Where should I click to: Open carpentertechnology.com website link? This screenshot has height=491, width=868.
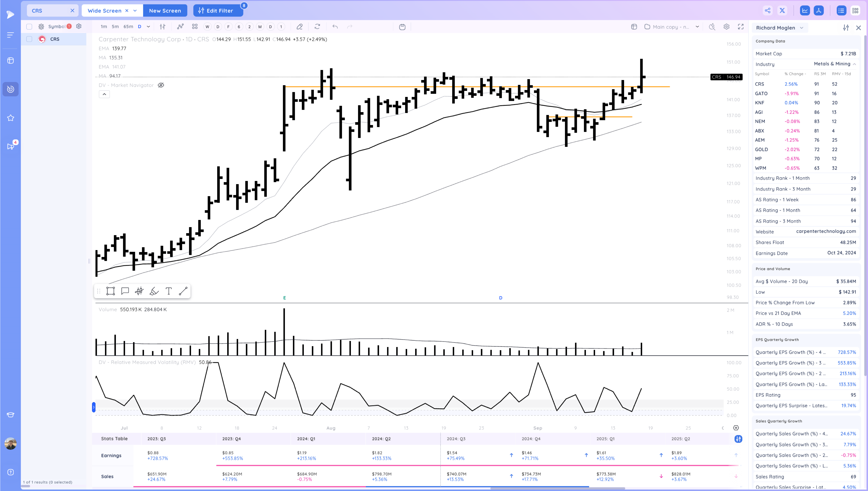click(x=826, y=231)
